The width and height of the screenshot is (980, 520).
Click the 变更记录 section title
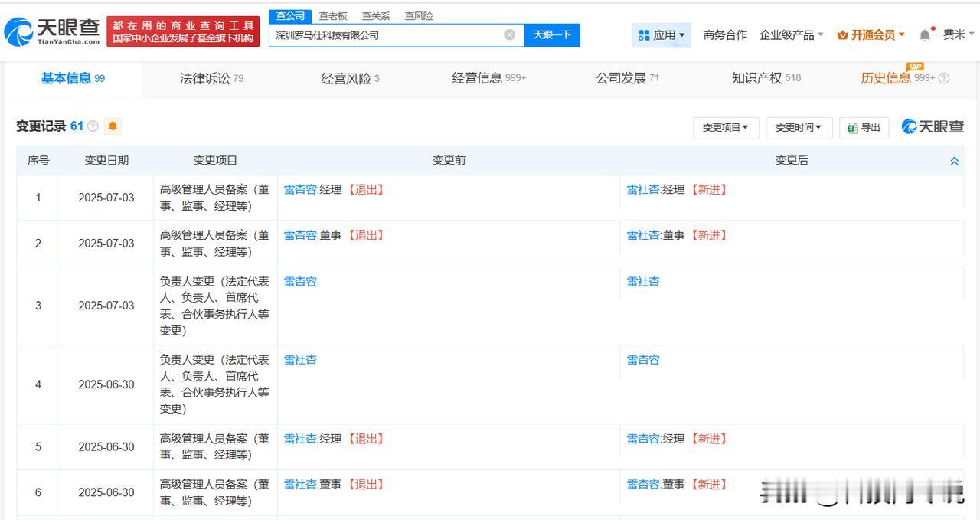[41, 126]
